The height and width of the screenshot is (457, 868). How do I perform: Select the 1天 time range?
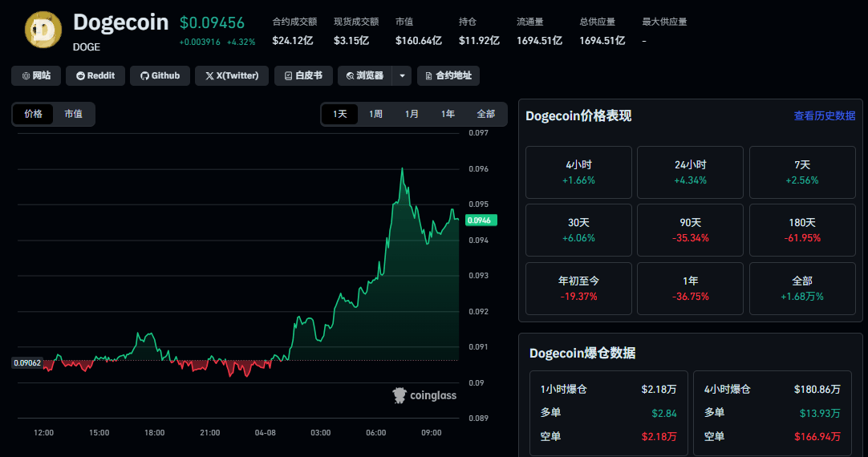[340, 114]
